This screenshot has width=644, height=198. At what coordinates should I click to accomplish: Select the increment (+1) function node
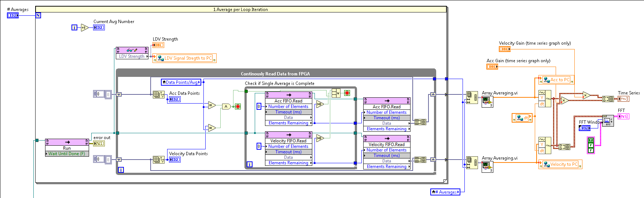(84, 27)
